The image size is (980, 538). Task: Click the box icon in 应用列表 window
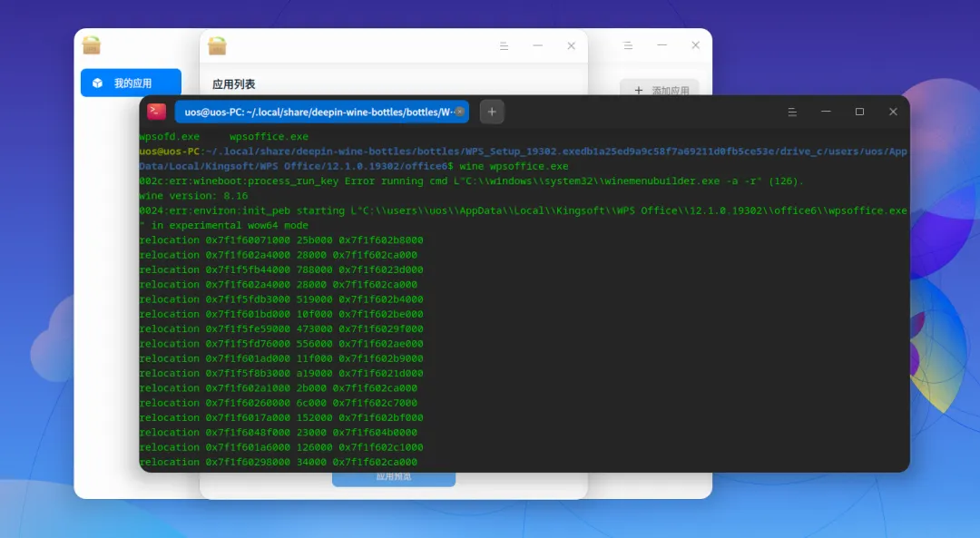pos(217,45)
